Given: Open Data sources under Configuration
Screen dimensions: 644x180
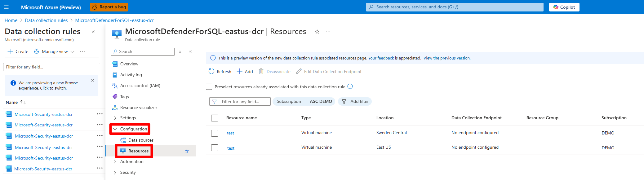Looking at the screenshot, I should [x=141, y=140].
